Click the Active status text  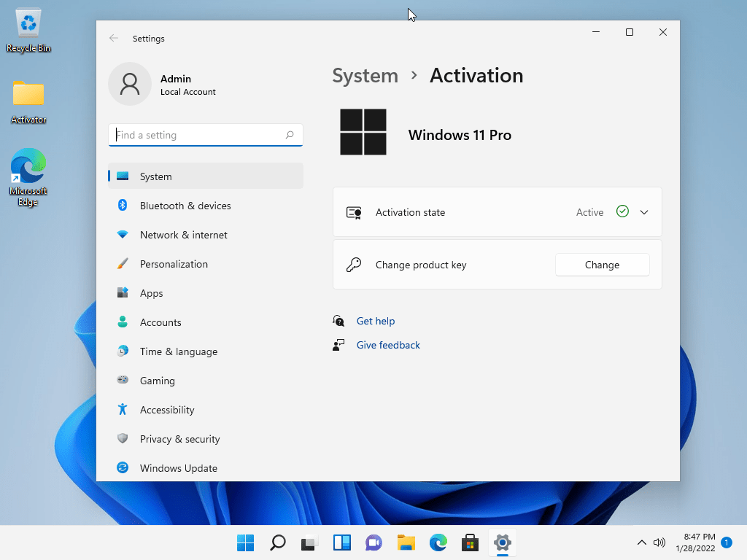[x=589, y=212]
